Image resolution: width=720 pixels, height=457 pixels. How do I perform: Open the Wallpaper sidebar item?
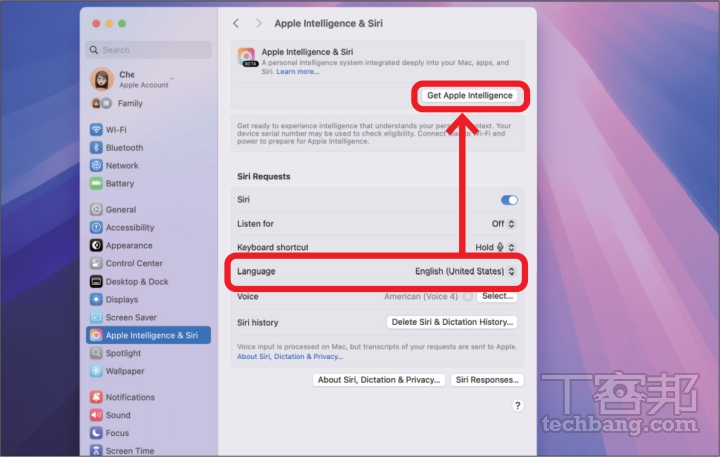point(148,371)
